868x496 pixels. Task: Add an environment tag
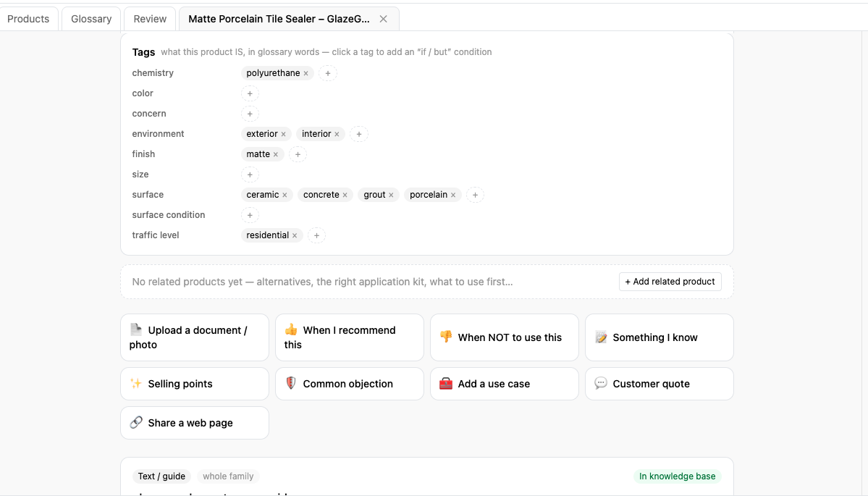359,134
